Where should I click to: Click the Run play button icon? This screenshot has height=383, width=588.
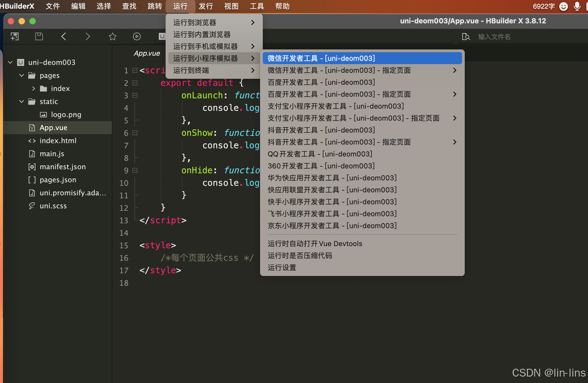136,36
